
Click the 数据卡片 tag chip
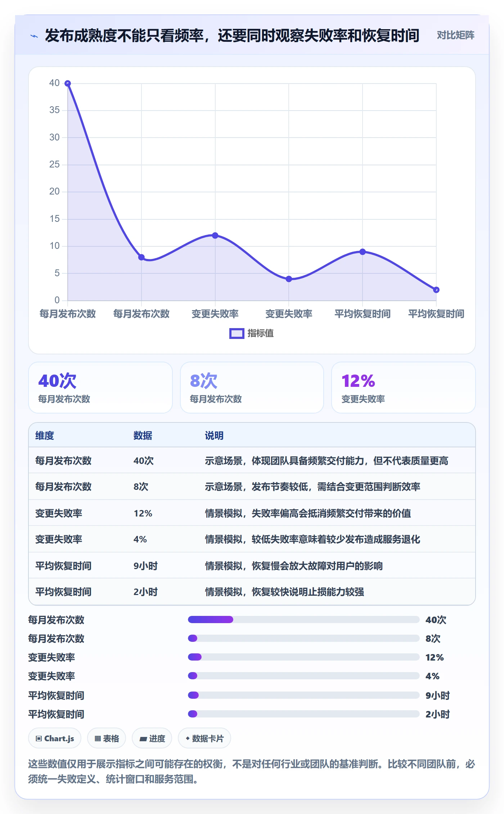point(204,738)
